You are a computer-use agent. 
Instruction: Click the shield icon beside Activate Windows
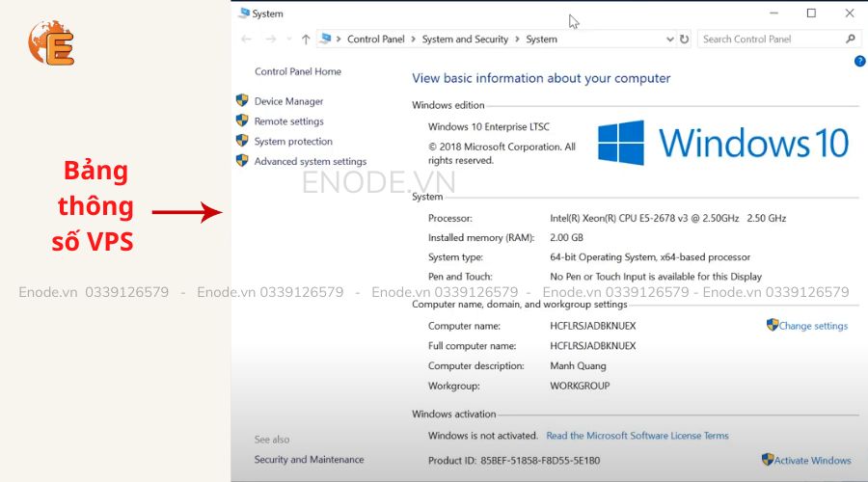(768, 460)
